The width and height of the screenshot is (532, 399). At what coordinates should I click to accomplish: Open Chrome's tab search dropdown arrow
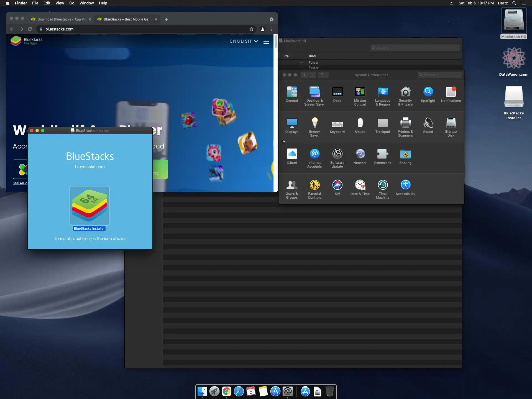(271, 19)
